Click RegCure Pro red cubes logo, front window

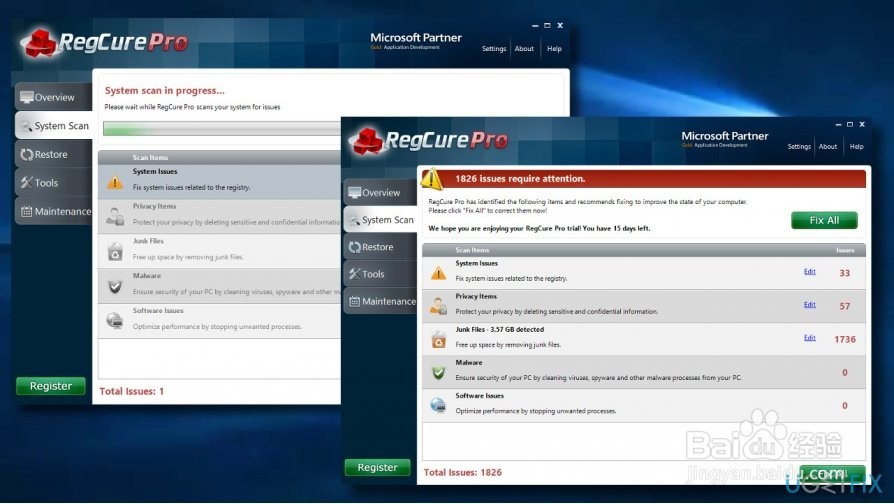pyautogui.click(x=366, y=141)
